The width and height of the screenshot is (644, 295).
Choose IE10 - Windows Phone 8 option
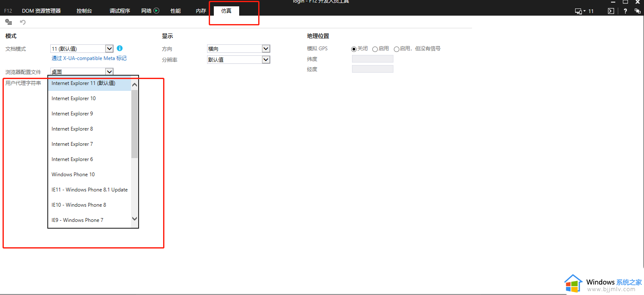(90, 205)
